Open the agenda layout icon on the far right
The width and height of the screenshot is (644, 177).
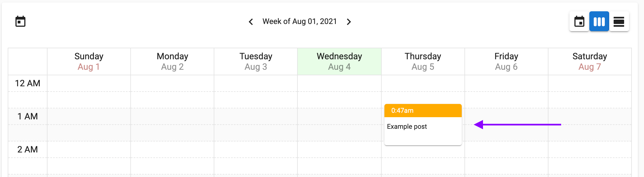point(619,21)
